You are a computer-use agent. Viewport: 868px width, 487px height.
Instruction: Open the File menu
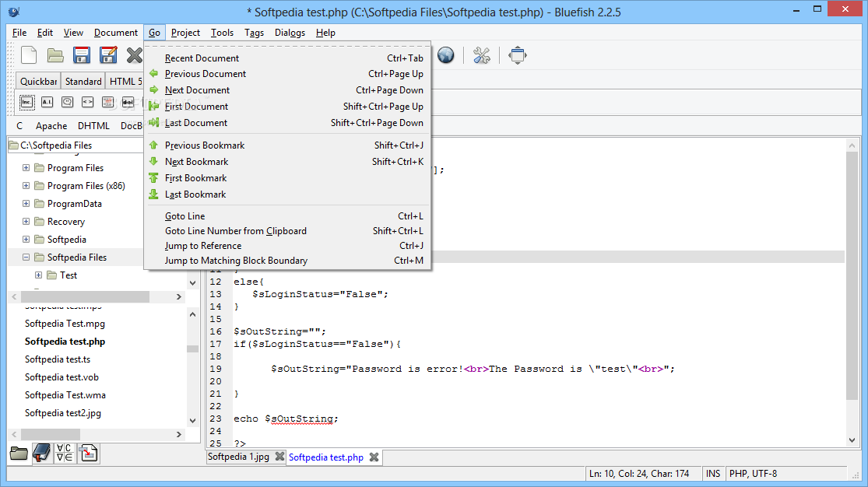[x=19, y=33]
